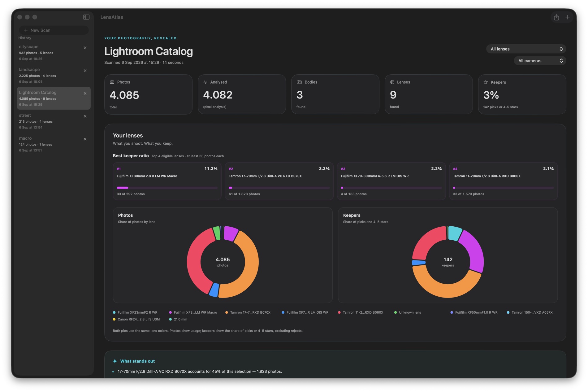Click the Fujifilm XF7...R LM OIS WR legend swatch

[283, 312]
